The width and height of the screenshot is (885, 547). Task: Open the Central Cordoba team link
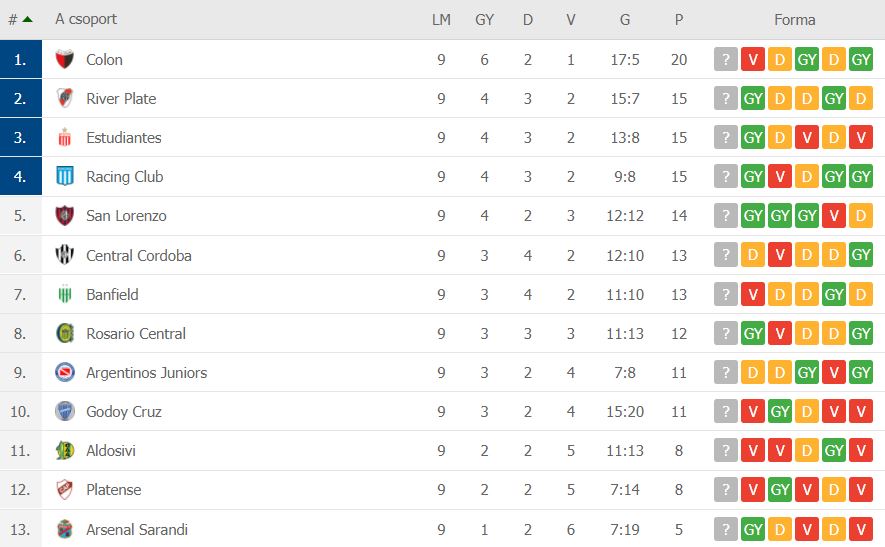coord(138,256)
